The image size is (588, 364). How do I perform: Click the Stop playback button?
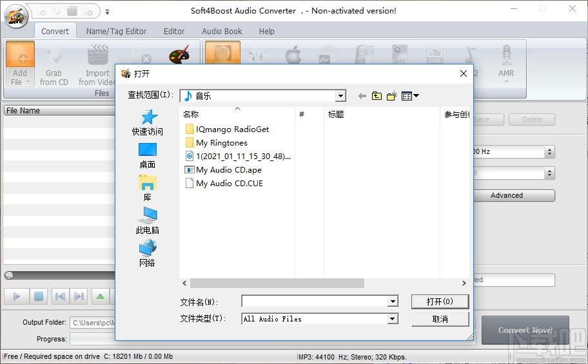[x=39, y=297]
